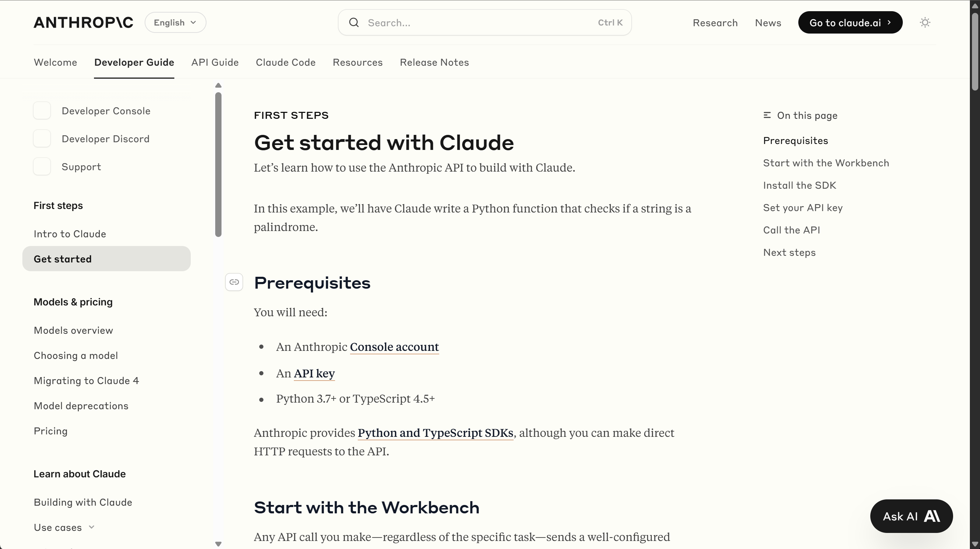Open the News link
The height and width of the screenshot is (549, 980).
pos(768,23)
